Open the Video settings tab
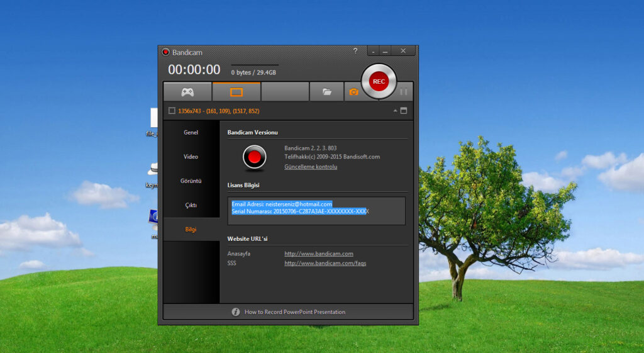 click(191, 157)
